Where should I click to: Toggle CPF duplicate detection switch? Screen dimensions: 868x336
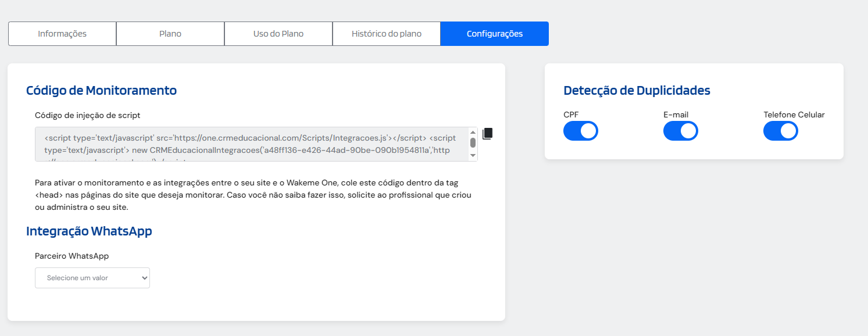581,131
